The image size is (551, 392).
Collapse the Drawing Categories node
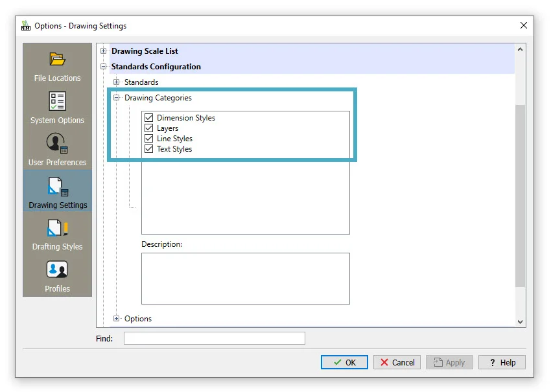click(x=117, y=98)
